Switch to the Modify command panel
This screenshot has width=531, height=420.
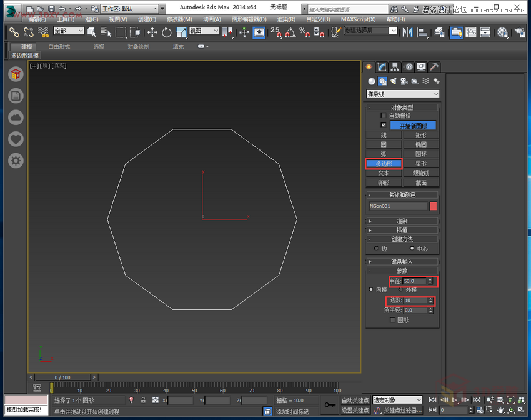point(382,66)
